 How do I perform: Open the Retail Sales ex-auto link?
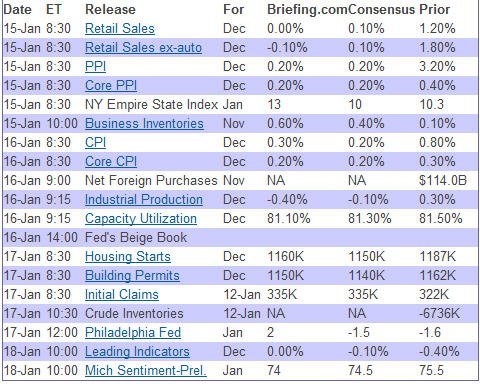click(x=143, y=48)
